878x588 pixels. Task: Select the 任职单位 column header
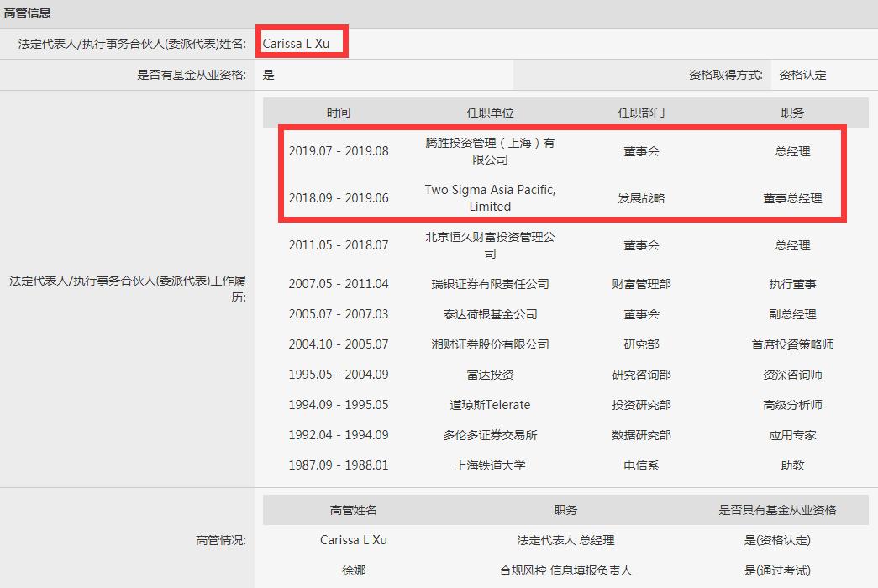point(489,112)
